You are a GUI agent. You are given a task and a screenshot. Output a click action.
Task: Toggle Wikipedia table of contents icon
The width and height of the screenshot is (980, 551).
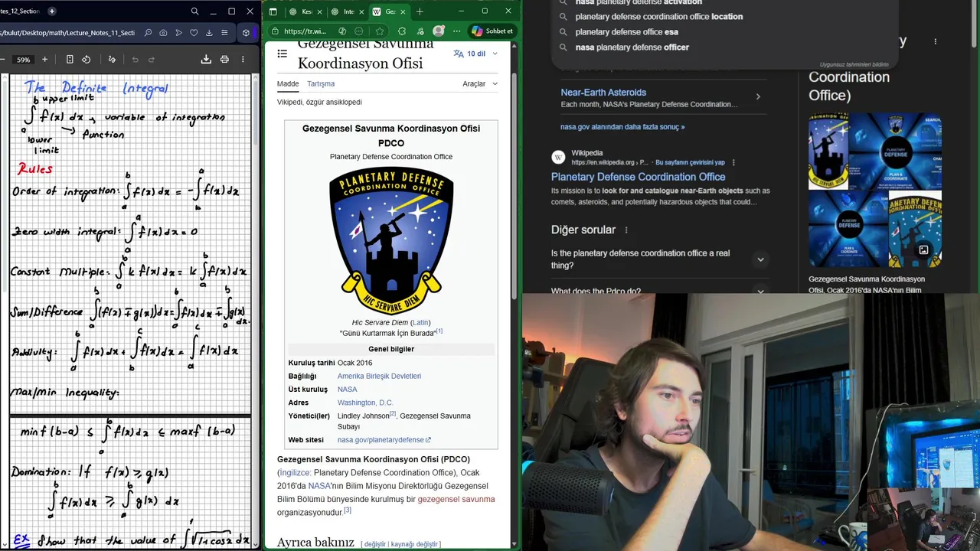[283, 54]
